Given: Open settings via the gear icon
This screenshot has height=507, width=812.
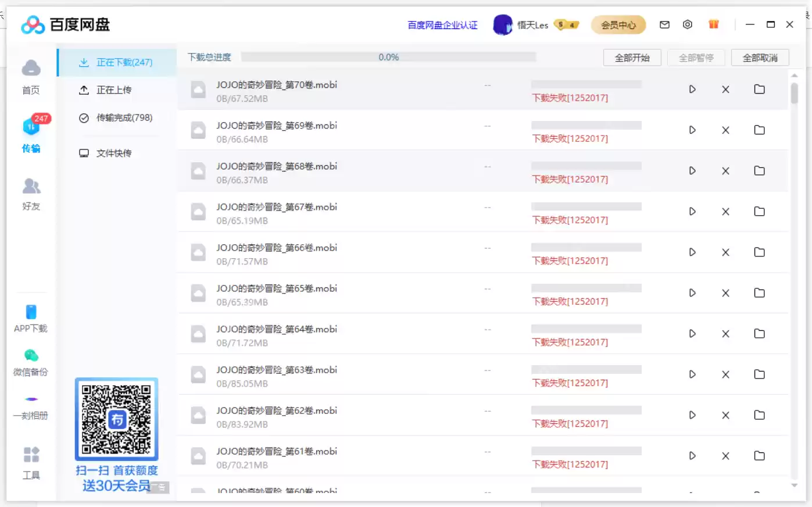Looking at the screenshot, I should (688, 24).
